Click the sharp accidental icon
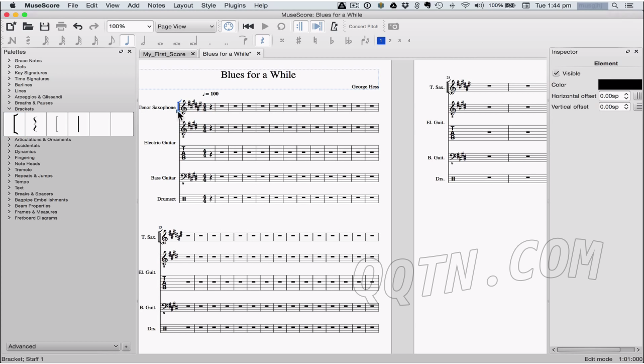 tap(298, 41)
